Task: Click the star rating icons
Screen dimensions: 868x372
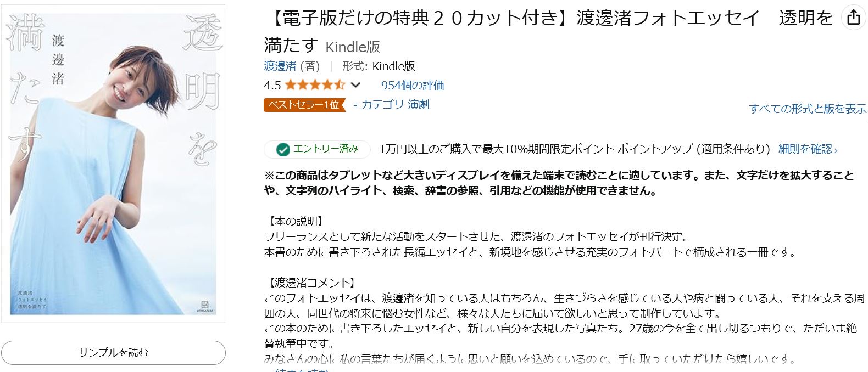Action: [314, 85]
